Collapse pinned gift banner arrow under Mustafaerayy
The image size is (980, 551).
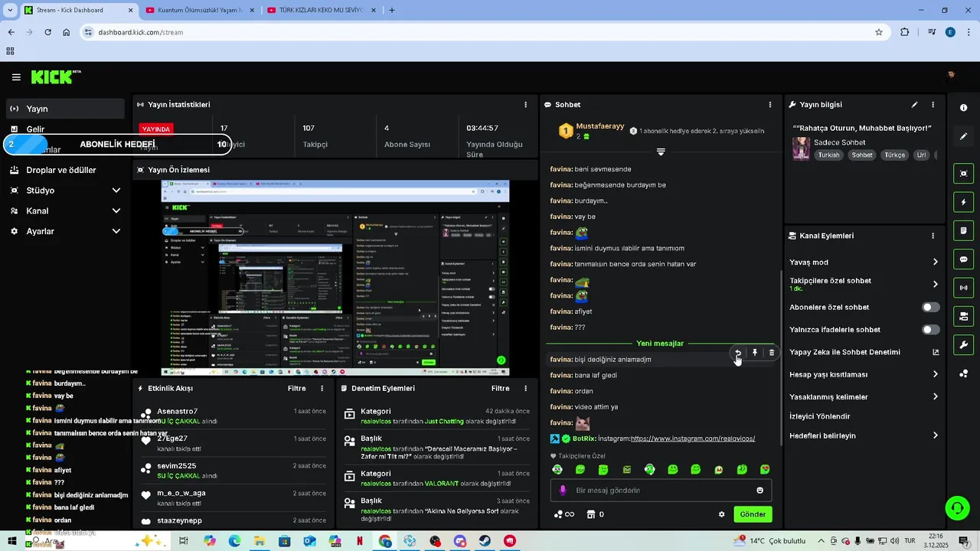pos(661,152)
